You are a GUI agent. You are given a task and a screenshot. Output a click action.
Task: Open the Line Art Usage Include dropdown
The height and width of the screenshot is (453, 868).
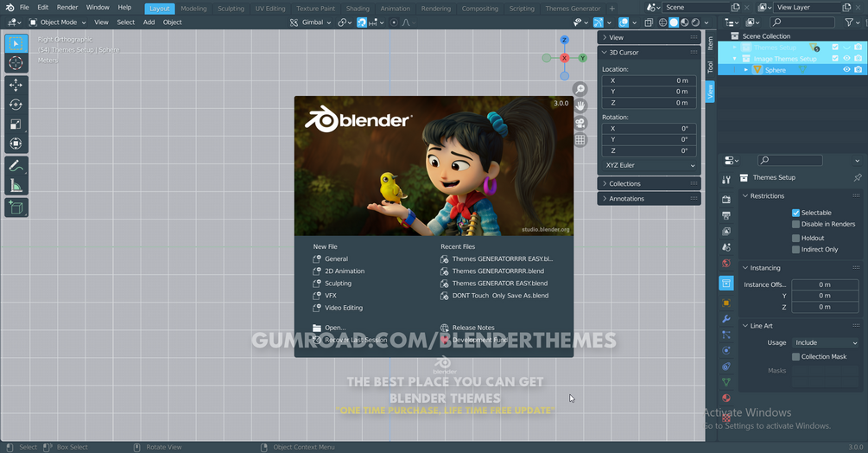coord(826,343)
